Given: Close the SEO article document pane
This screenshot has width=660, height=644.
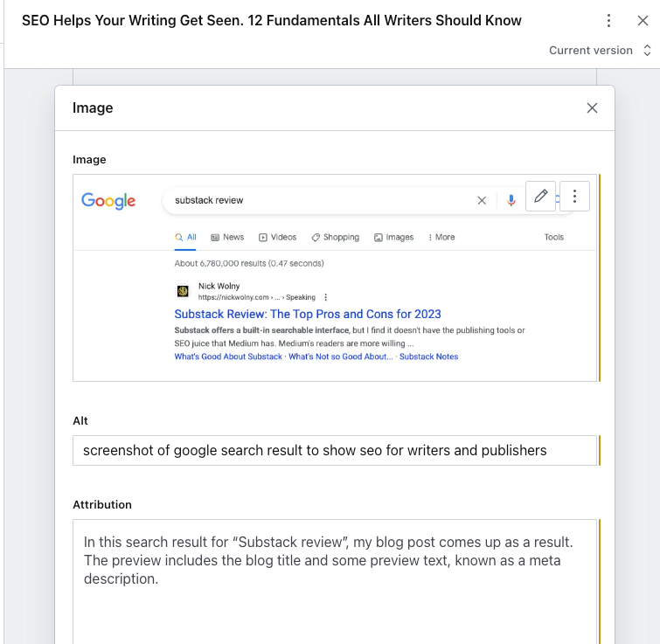Looking at the screenshot, I should coord(643,21).
